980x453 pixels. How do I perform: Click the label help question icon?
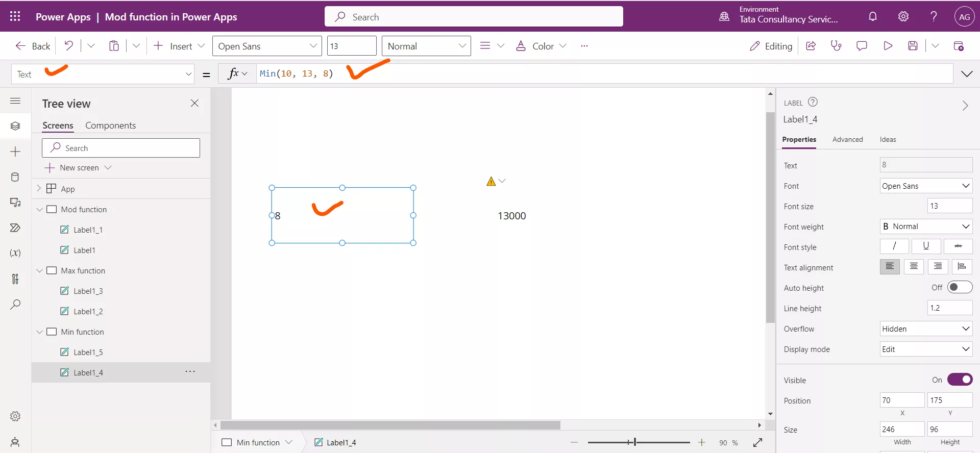(813, 102)
